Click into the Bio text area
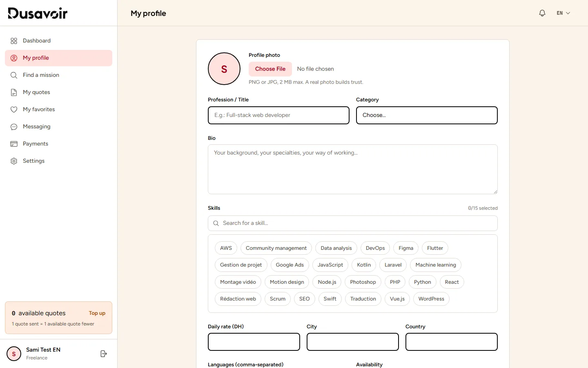 [353, 169]
